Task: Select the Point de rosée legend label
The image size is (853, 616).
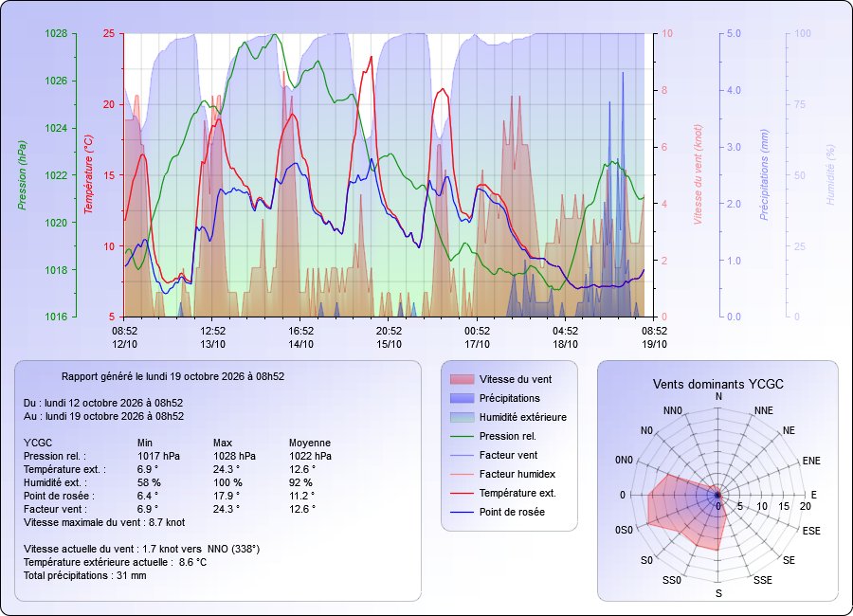Action: coord(512,512)
